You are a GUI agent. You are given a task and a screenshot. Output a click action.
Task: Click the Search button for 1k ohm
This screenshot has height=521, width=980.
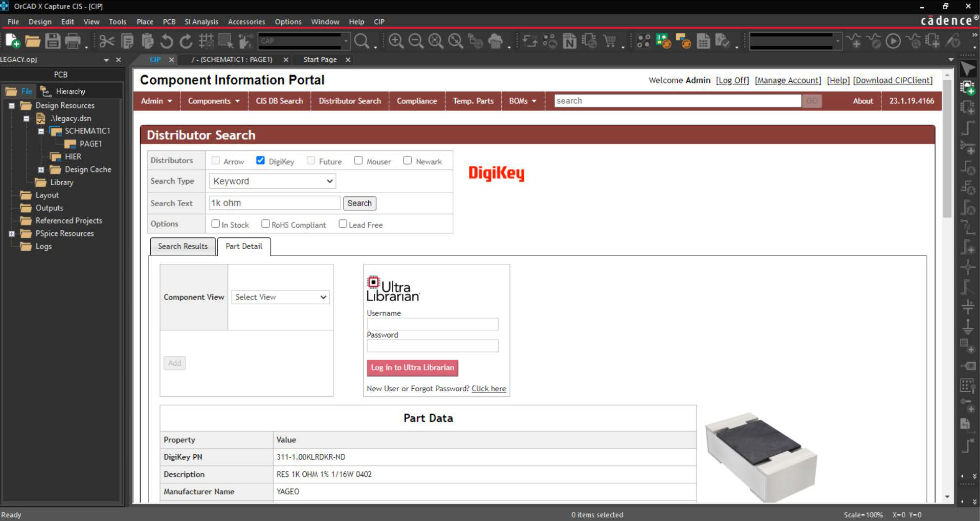(x=359, y=203)
